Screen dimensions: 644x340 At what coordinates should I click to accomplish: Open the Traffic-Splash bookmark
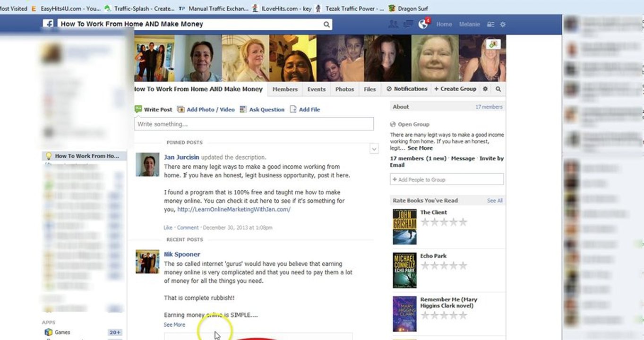139,8
